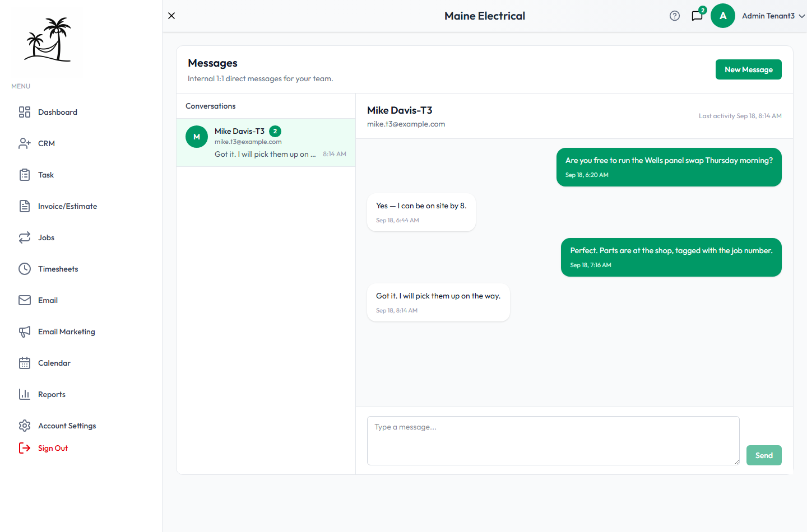Click the Sign Out link
This screenshot has width=807, height=532.
click(53, 448)
